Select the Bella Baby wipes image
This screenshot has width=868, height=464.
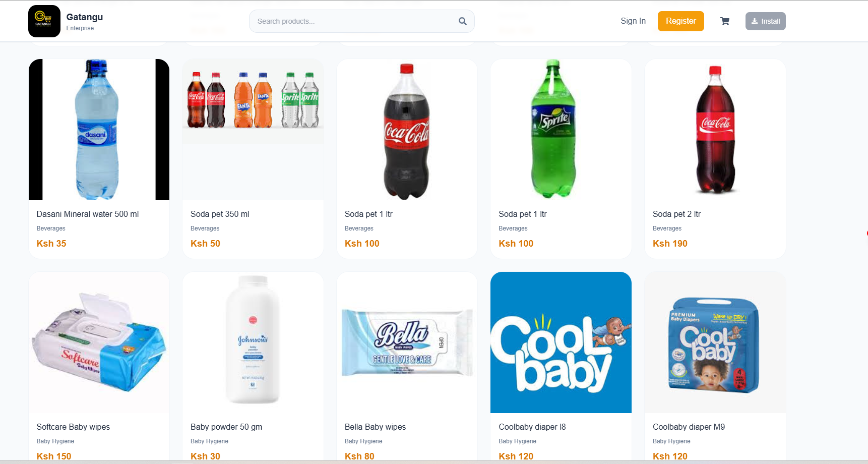coord(407,342)
